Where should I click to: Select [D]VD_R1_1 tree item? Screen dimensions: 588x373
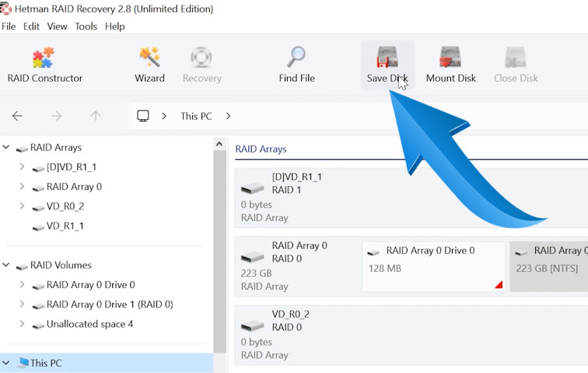[72, 167]
